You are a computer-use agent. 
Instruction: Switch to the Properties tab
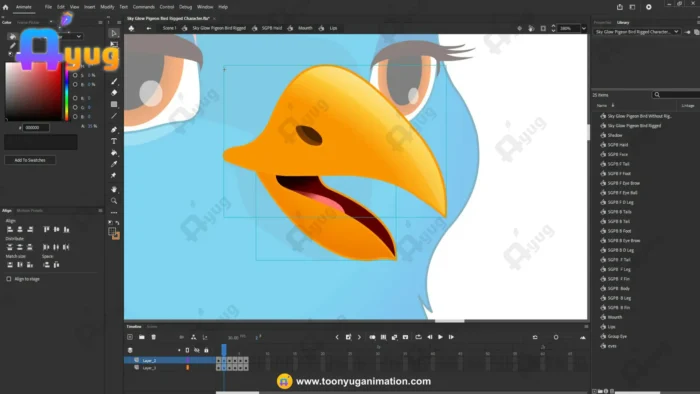coord(602,22)
